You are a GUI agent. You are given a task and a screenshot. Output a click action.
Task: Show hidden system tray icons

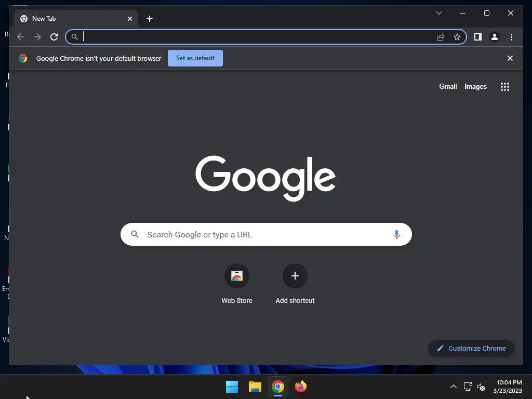[453, 387]
